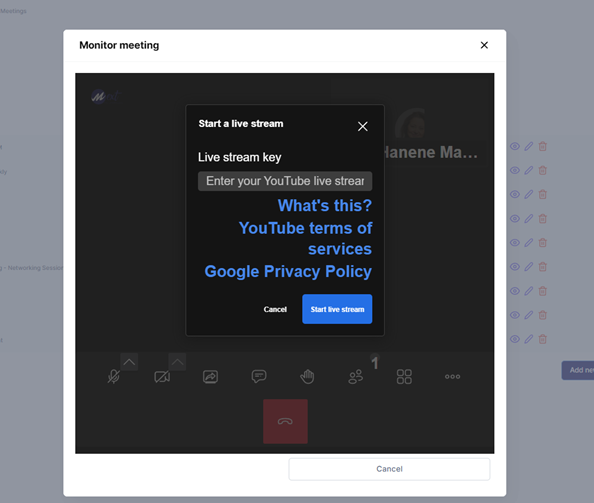Open the chat panel icon
The image size is (594, 503).
coord(259,376)
